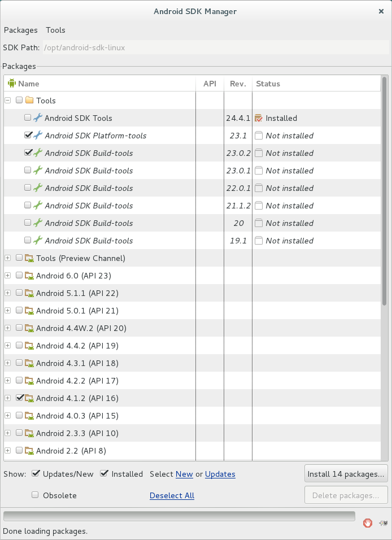Expand Tools (Preview Channel) node
This screenshot has height=540, width=392.
[x=7, y=258]
